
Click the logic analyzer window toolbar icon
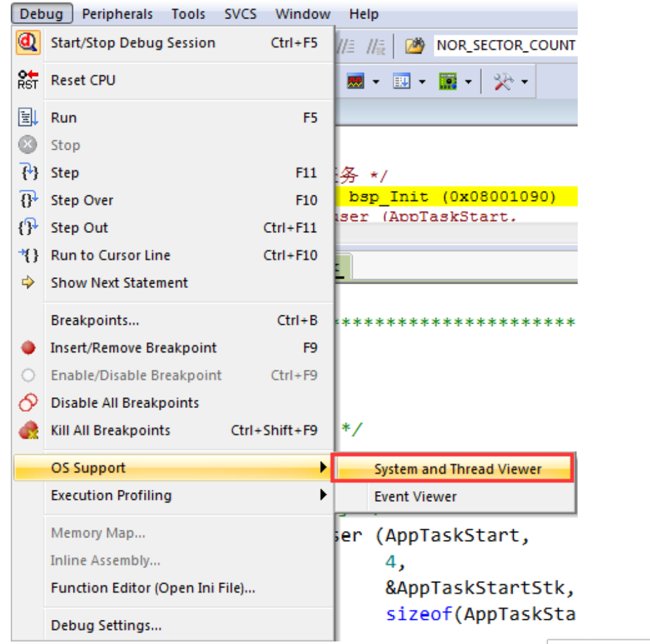tap(355, 81)
